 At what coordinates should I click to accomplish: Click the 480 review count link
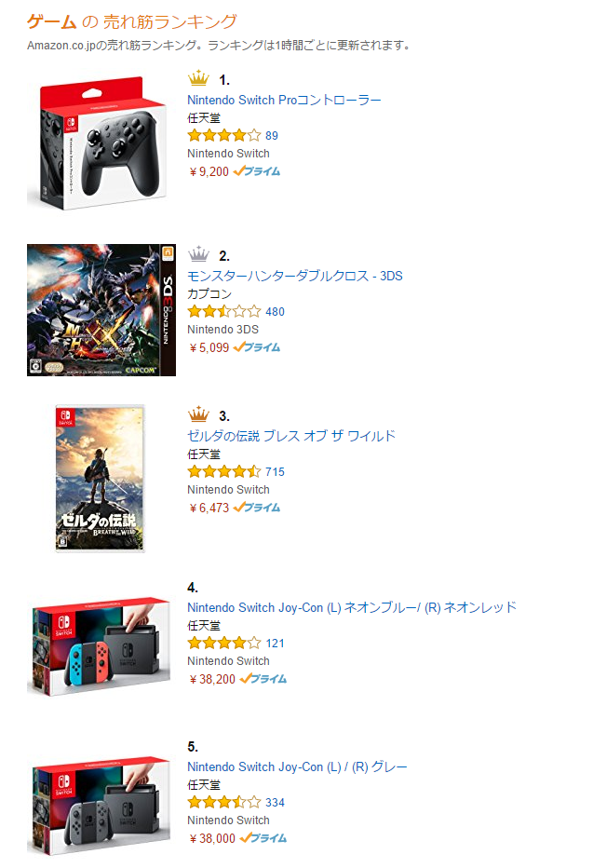275,312
